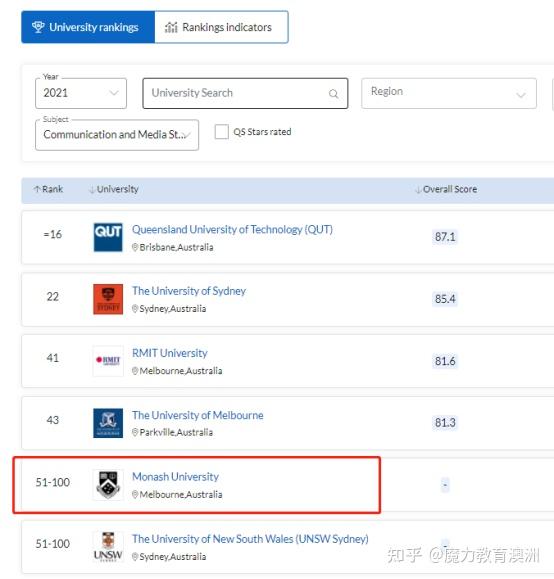Viewport: 554px width, 579px height.
Task: Open the Year 2021 dropdown
Action: [x=81, y=93]
